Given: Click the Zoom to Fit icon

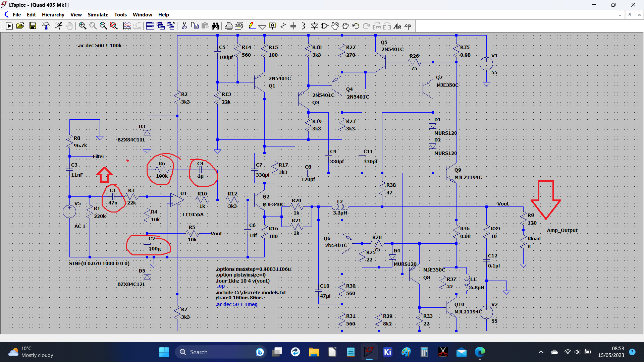Looking at the screenshot, I should [114, 26].
